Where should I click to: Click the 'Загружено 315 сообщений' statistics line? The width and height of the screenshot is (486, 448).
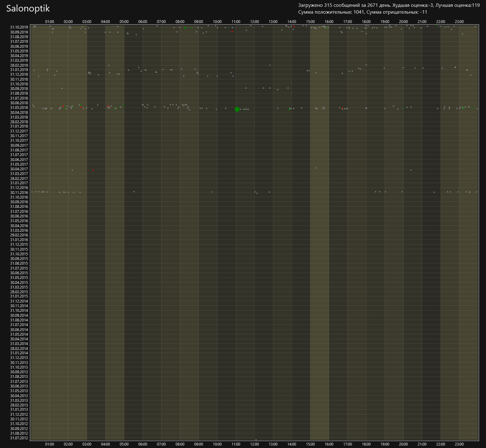tap(389, 5)
